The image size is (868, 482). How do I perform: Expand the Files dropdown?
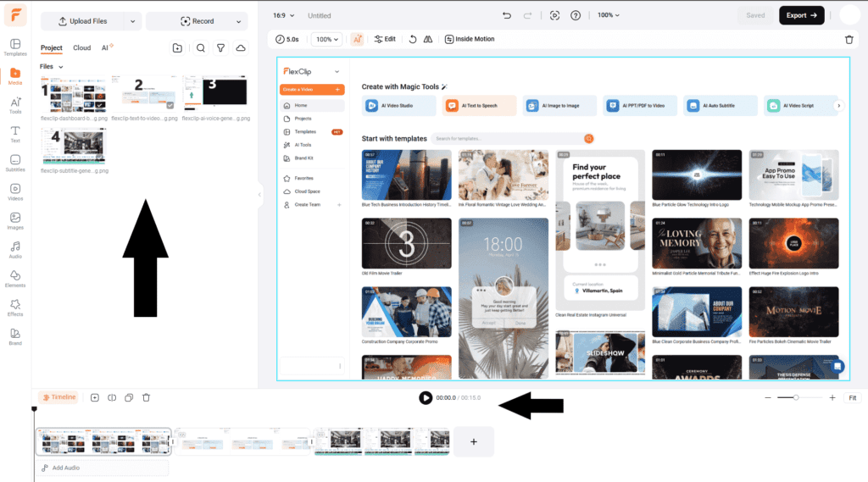point(52,66)
